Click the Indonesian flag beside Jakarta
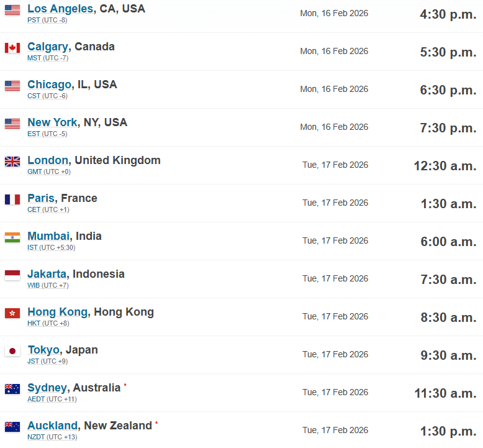Viewport: 483px width, 448px height. tap(12, 275)
